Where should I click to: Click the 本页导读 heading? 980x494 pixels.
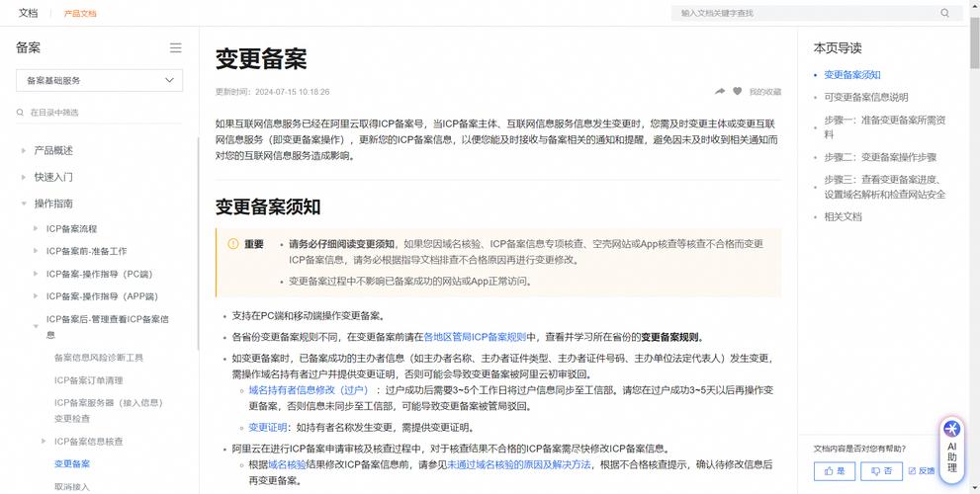[838, 48]
